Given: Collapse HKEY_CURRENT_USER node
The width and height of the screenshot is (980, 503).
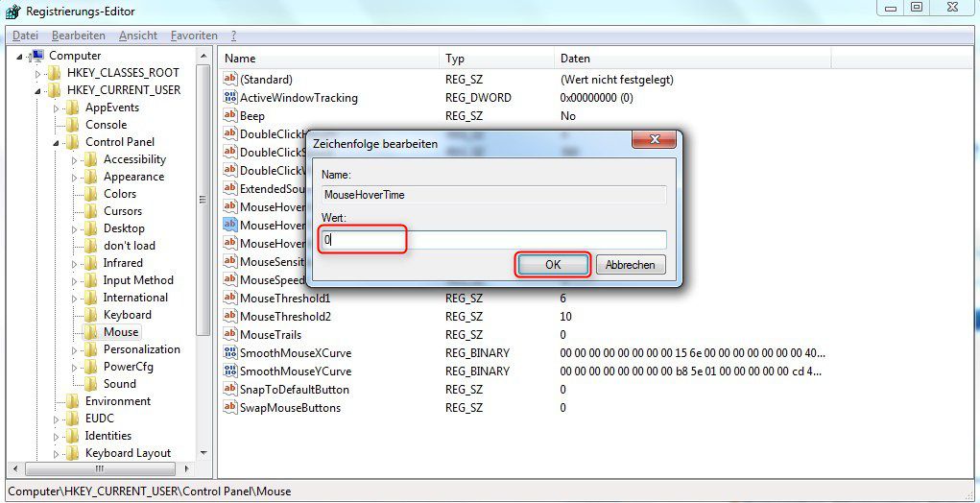Looking at the screenshot, I should tap(37, 91).
